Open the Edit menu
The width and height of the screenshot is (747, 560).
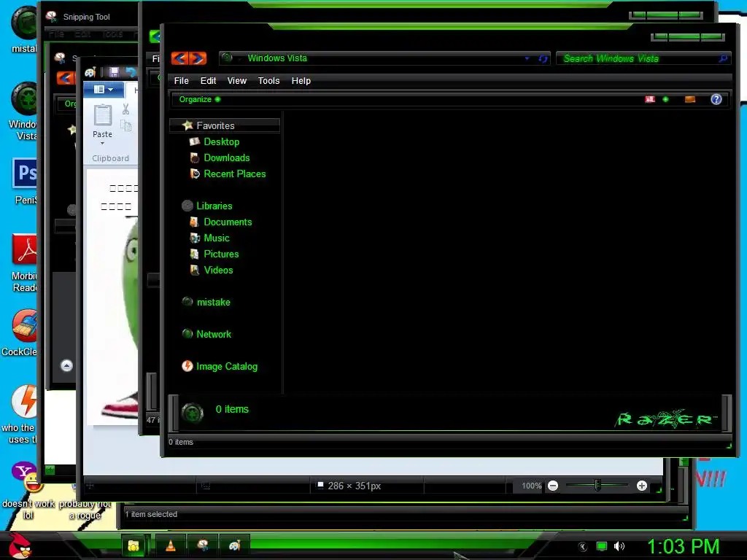click(208, 80)
